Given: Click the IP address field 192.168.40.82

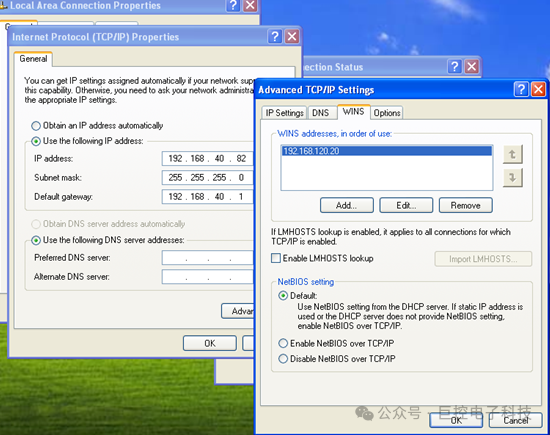Looking at the screenshot, I should click(x=207, y=159).
